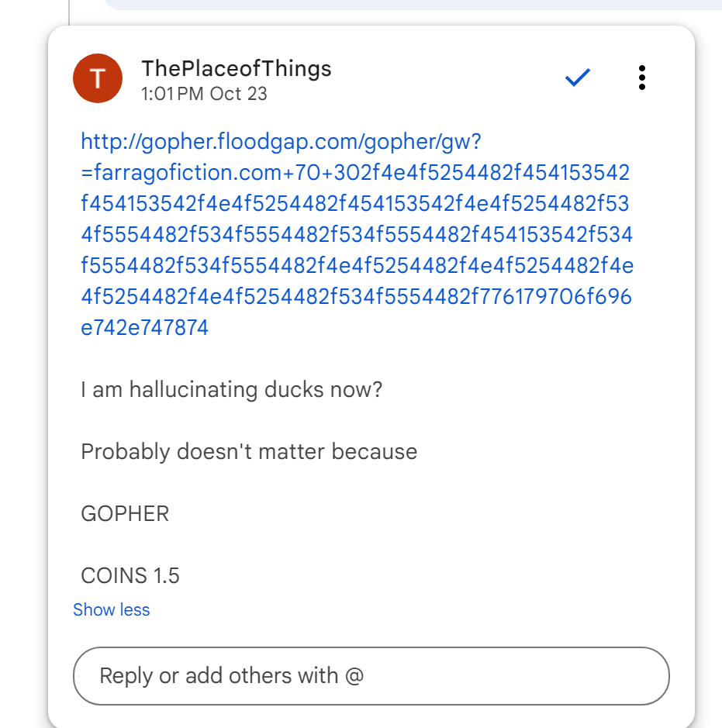Image resolution: width=722 pixels, height=728 pixels.
Task: Click the author name ThePlaceofThings
Action: coord(237,68)
